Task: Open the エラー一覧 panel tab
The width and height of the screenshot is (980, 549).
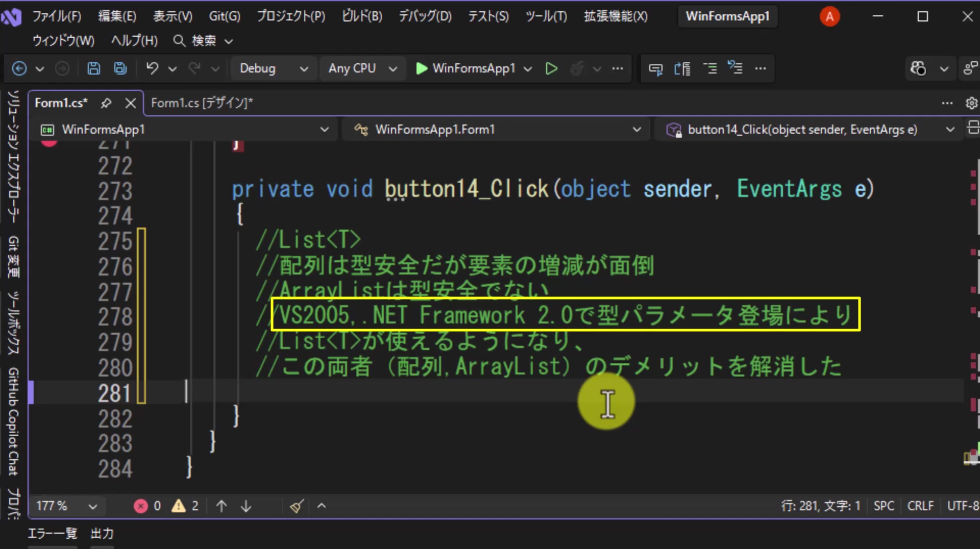Action: pos(52,534)
